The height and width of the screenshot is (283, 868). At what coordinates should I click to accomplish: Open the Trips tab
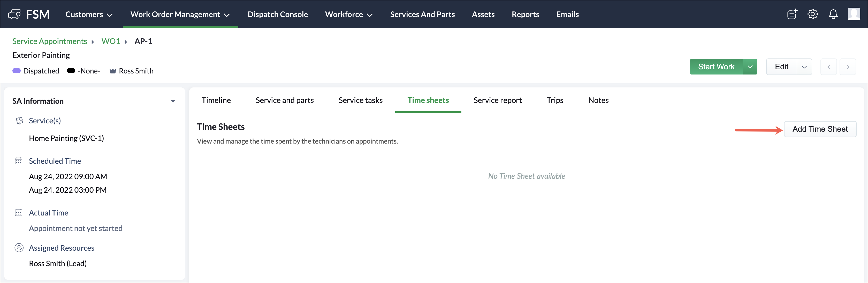555,100
